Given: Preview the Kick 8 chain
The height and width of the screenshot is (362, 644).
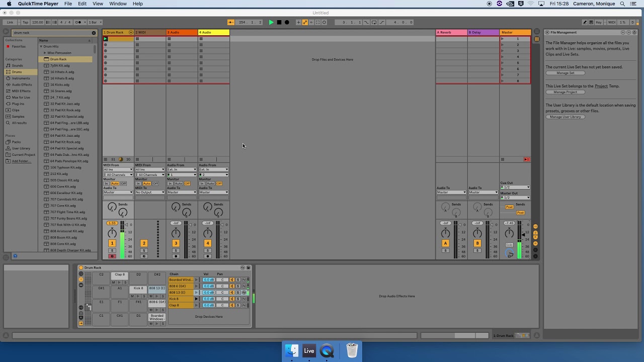Looking at the screenshot, I should (197, 299).
